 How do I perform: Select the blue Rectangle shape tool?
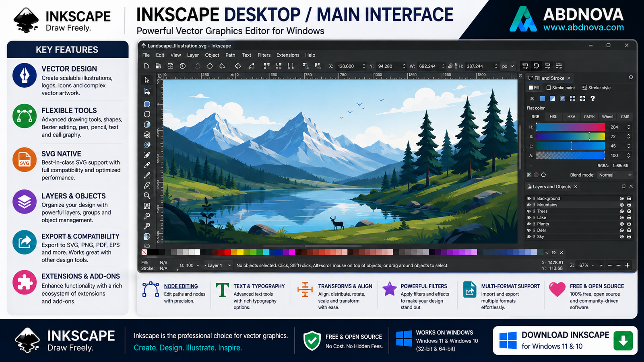(x=147, y=104)
